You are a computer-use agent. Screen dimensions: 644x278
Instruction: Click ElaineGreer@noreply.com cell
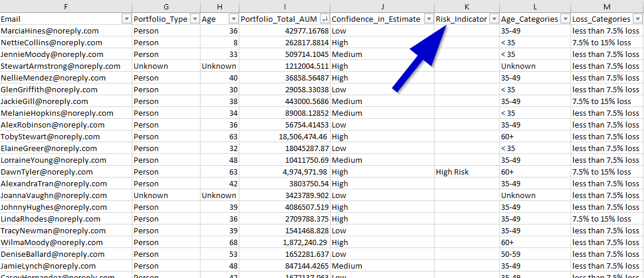pos(66,149)
